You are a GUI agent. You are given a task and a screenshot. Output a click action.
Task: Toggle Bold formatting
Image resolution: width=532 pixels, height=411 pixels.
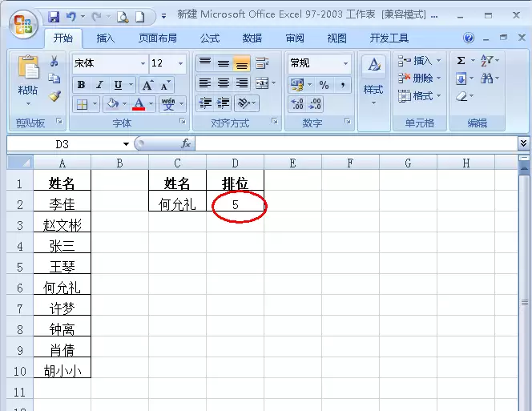81,85
